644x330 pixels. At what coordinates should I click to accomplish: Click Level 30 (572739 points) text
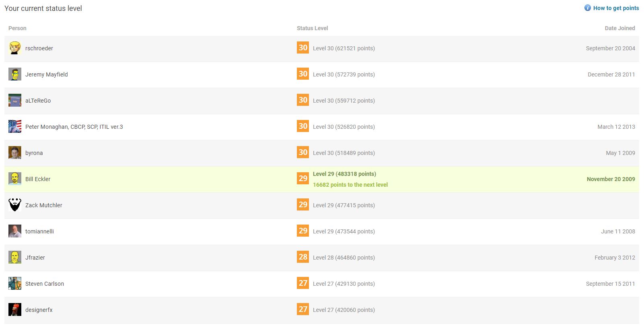(x=344, y=74)
